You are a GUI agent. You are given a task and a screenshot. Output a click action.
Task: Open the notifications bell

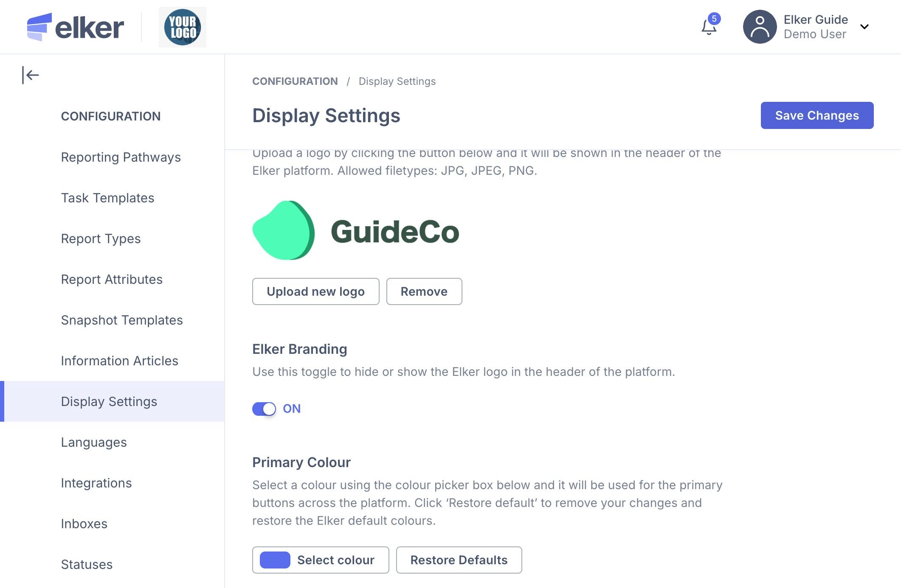coord(709,27)
